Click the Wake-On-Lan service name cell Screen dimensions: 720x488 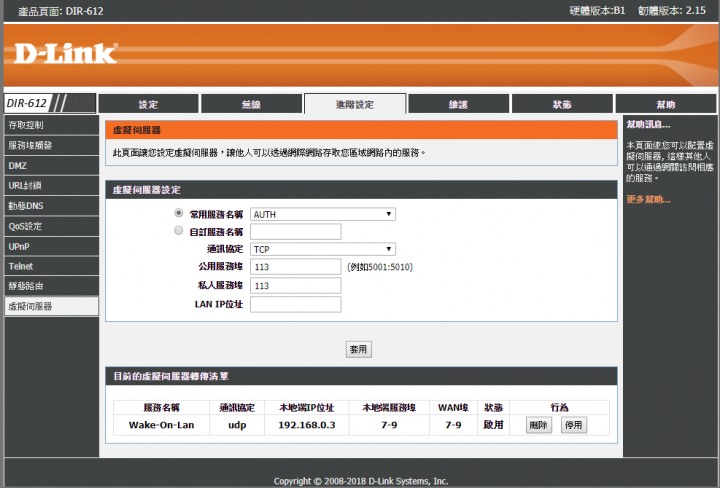[x=162, y=425]
